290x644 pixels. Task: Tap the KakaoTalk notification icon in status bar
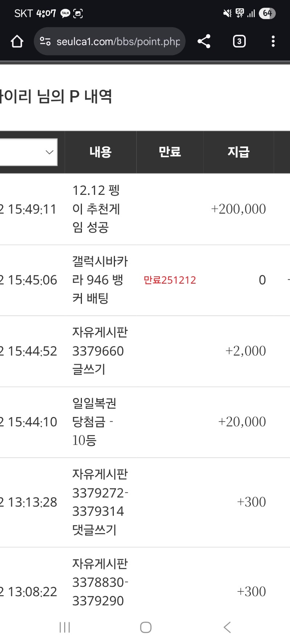(x=65, y=13)
